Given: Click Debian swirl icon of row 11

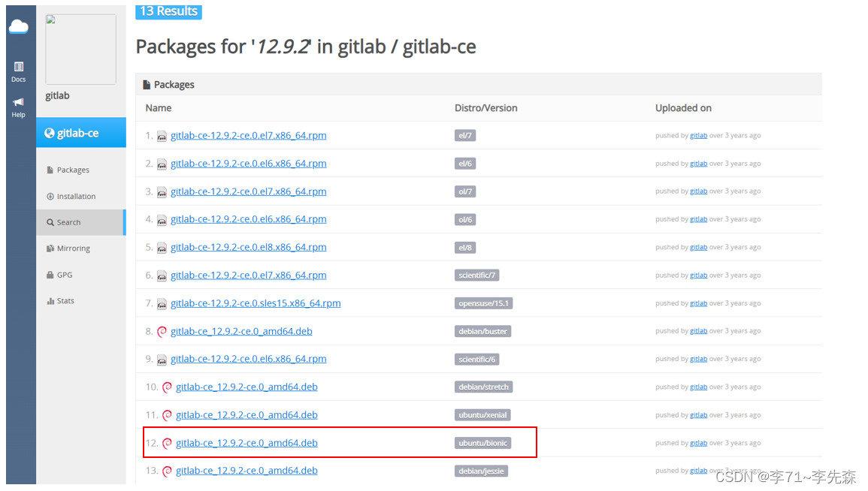Looking at the screenshot, I should tap(167, 415).
